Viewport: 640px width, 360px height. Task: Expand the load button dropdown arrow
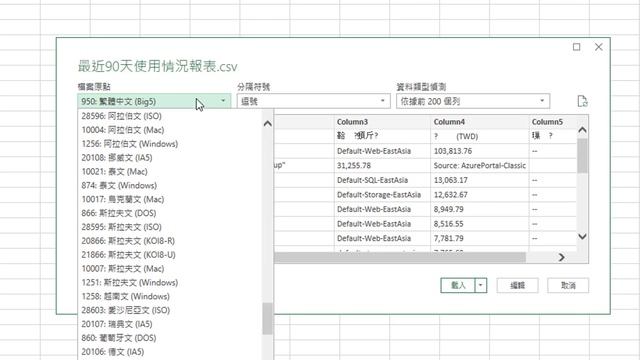(481, 285)
